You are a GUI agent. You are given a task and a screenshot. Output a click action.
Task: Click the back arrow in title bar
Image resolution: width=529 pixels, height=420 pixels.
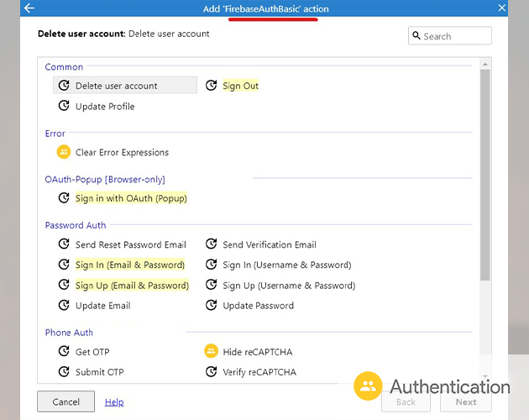pos(29,8)
